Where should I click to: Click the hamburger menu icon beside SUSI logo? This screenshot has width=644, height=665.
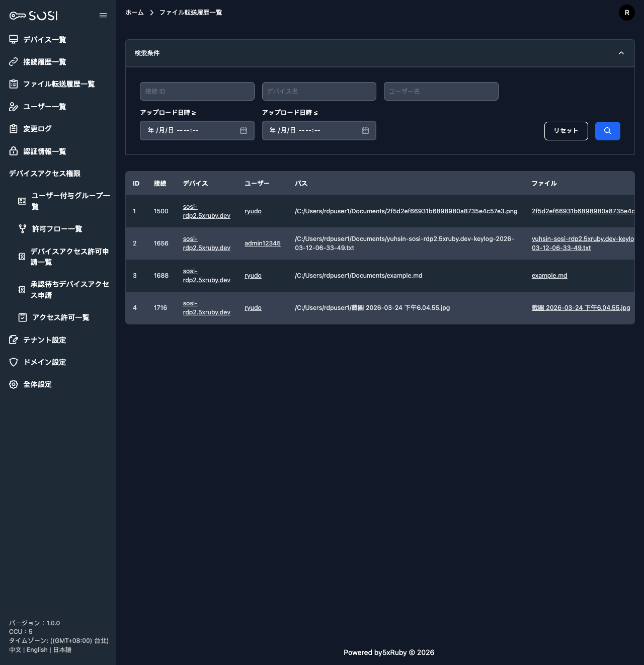click(x=103, y=16)
